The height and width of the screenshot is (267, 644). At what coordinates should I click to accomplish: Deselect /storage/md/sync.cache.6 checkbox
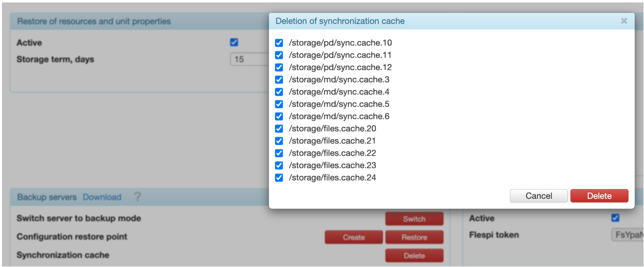point(279,117)
